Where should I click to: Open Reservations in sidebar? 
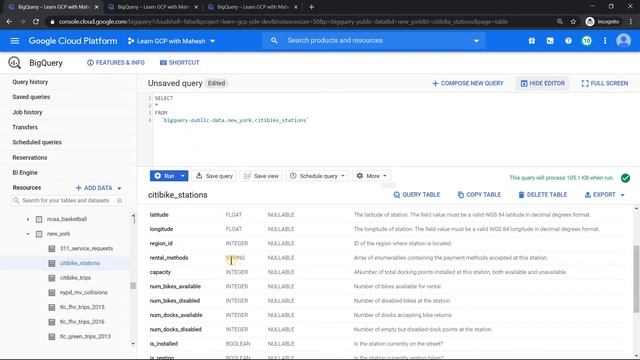point(30,158)
